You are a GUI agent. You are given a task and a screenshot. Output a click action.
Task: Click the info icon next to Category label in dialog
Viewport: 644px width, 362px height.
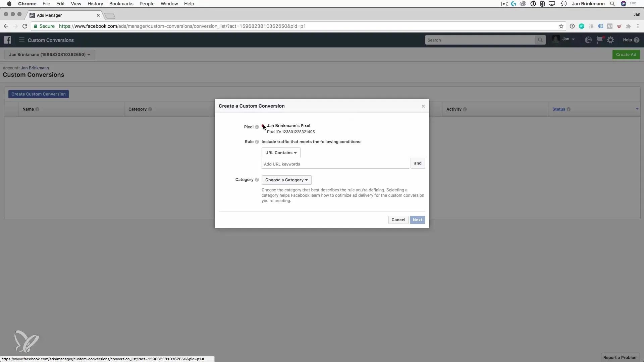pyautogui.click(x=257, y=180)
